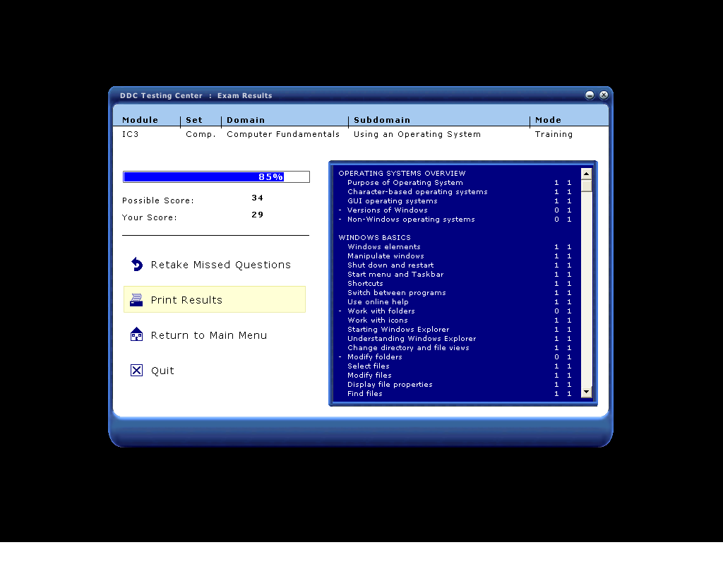Select the 'Shut down and restart' row
This screenshot has height=588, width=723.
(x=455, y=265)
